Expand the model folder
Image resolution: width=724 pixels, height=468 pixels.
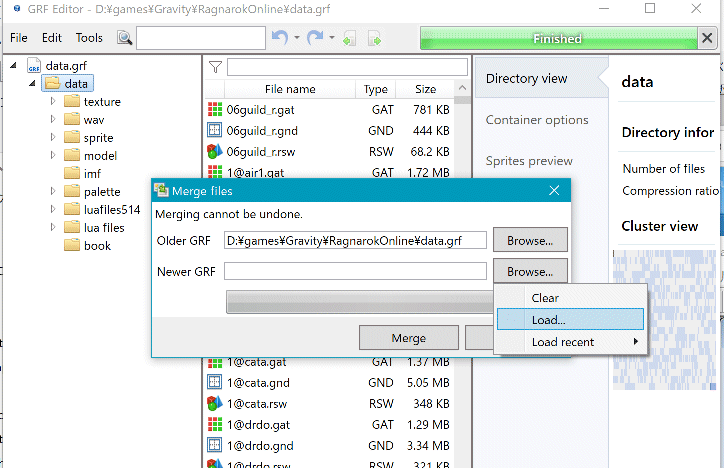tap(53, 155)
